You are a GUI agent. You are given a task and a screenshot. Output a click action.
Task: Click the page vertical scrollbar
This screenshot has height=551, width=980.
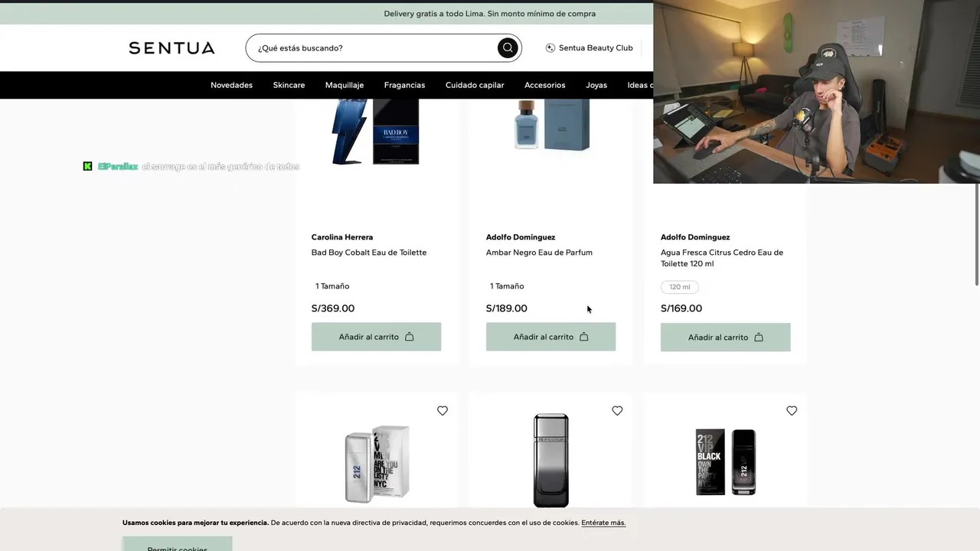point(976,230)
